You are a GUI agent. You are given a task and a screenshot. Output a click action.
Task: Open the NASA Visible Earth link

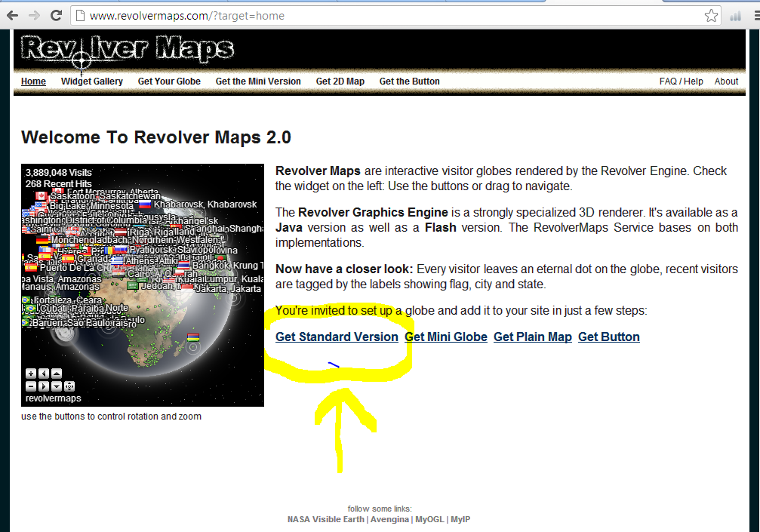click(x=325, y=518)
